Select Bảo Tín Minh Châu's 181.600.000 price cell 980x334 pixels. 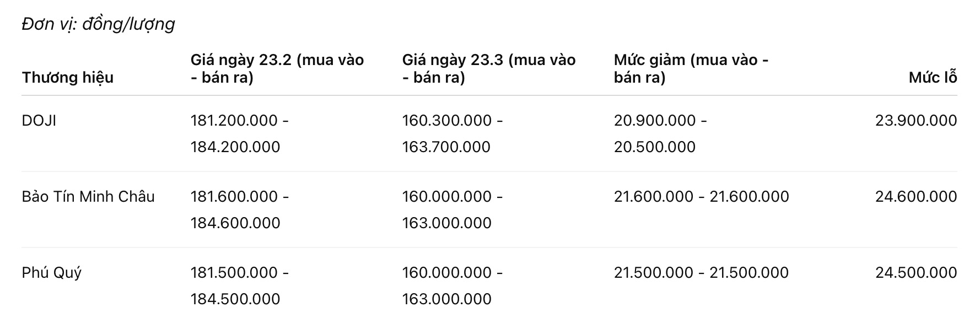pyautogui.click(x=239, y=209)
